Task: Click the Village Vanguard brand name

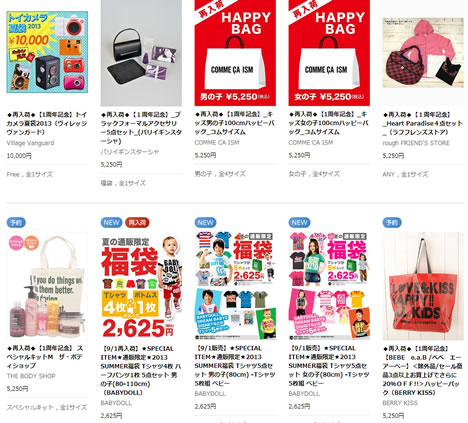Action: click(30, 143)
